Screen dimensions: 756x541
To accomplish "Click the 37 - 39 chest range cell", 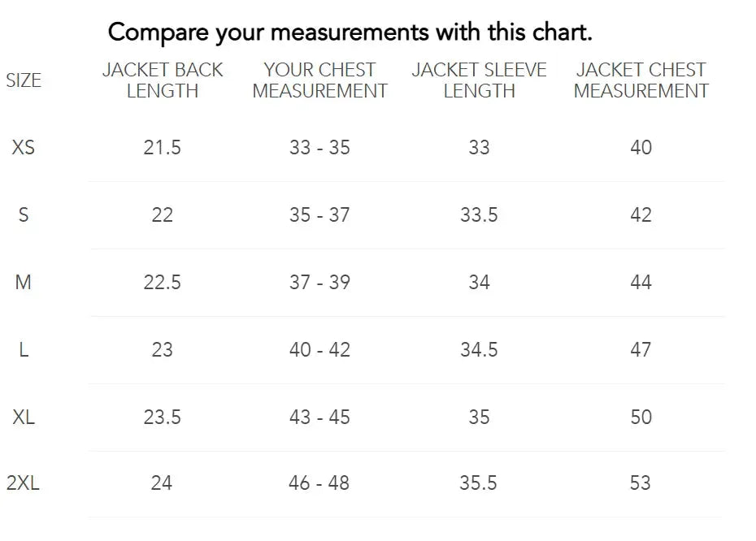I will coord(319,283).
